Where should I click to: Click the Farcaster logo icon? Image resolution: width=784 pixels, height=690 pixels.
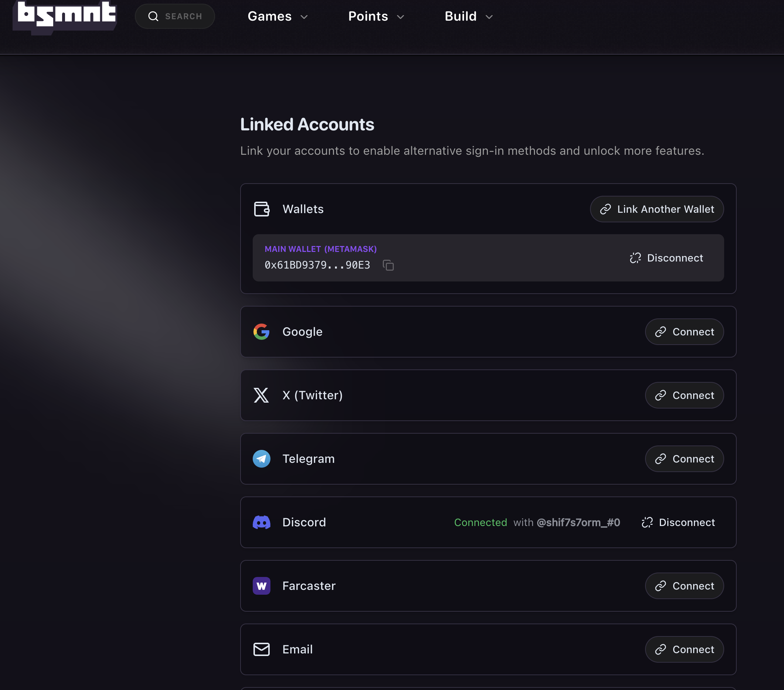(262, 586)
